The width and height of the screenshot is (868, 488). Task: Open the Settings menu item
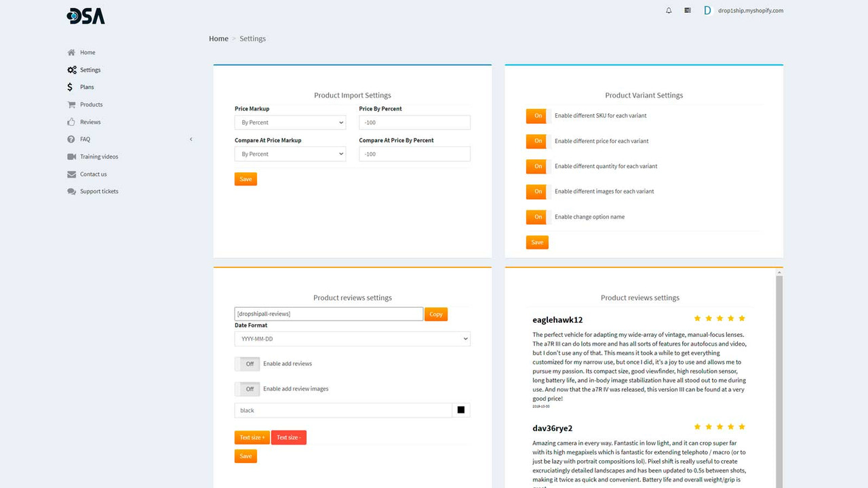click(x=90, y=70)
